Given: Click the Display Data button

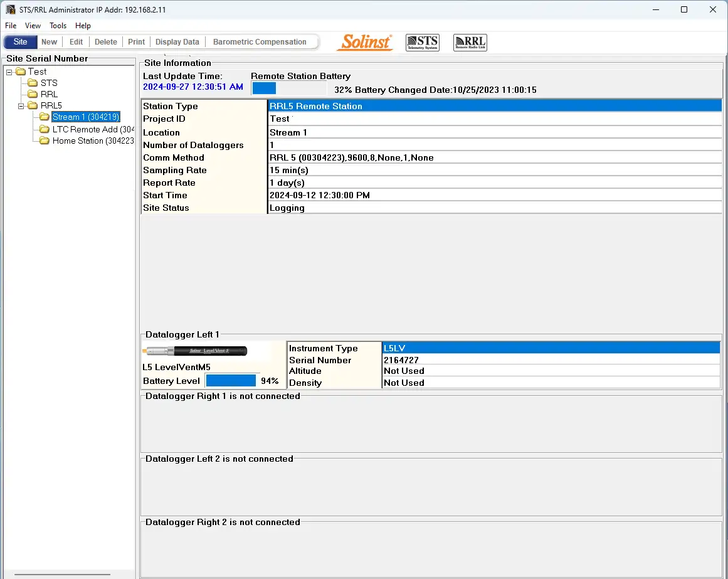Looking at the screenshot, I should [x=177, y=42].
